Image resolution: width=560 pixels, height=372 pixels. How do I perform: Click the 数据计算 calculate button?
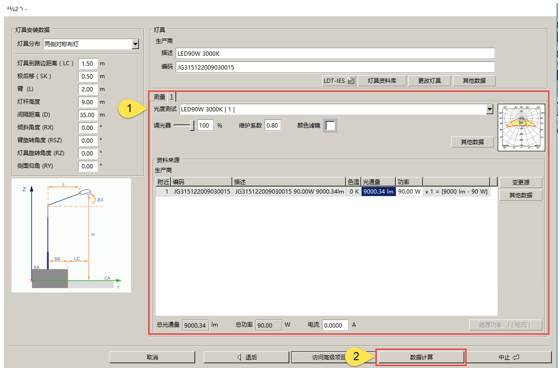[x=421, y=357]
